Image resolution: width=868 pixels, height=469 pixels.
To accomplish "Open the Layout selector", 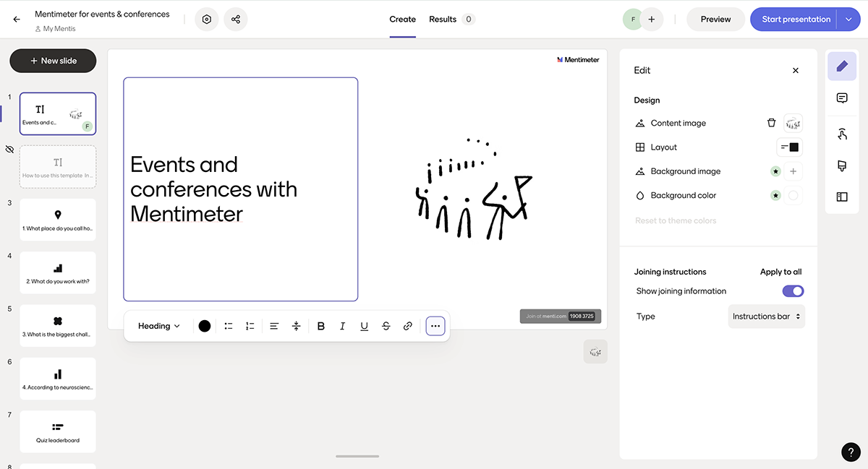I will (x=789, y=147).
